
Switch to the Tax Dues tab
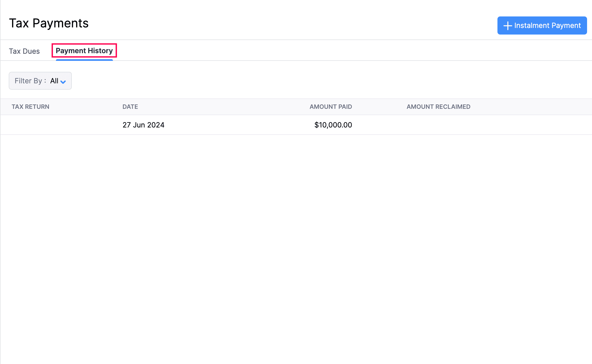(x=24, y=51)
